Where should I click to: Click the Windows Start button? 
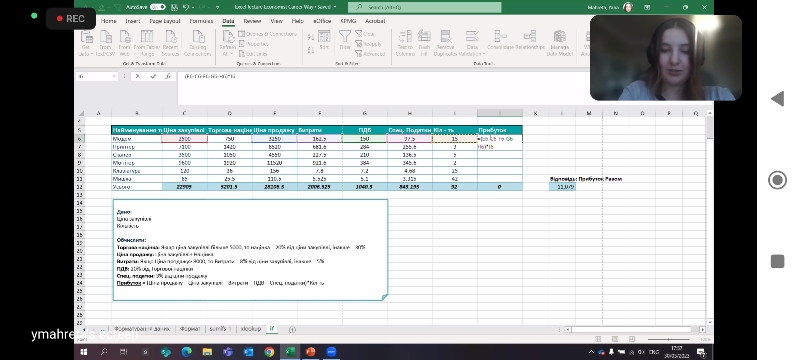(x=84, y=352)
